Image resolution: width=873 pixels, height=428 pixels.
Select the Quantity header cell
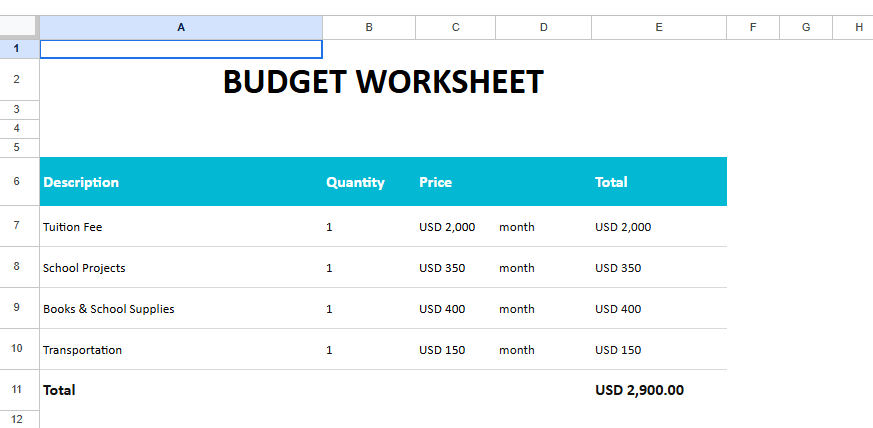[x=355, y=182]
